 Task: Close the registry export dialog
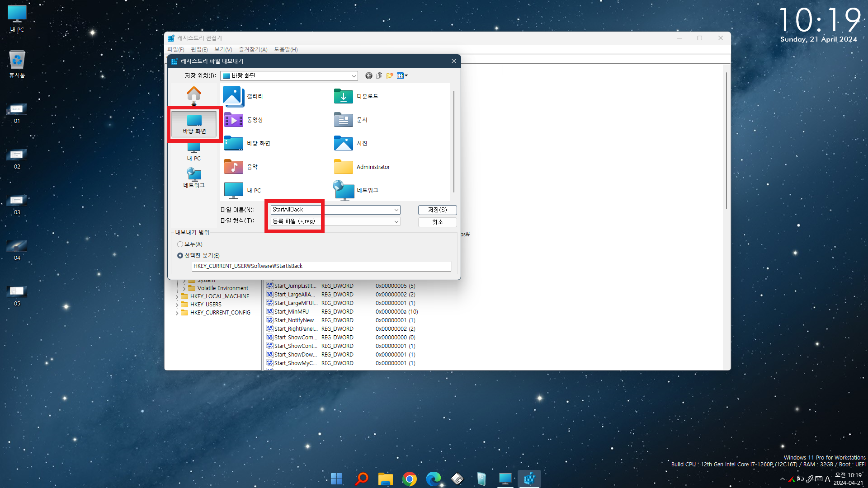point(453,61)
